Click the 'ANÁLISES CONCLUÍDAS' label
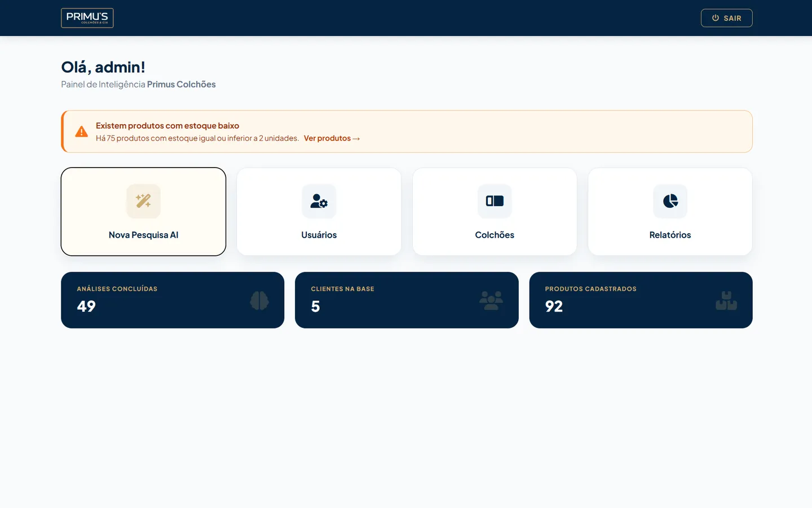812x508 pixels. 117,289
